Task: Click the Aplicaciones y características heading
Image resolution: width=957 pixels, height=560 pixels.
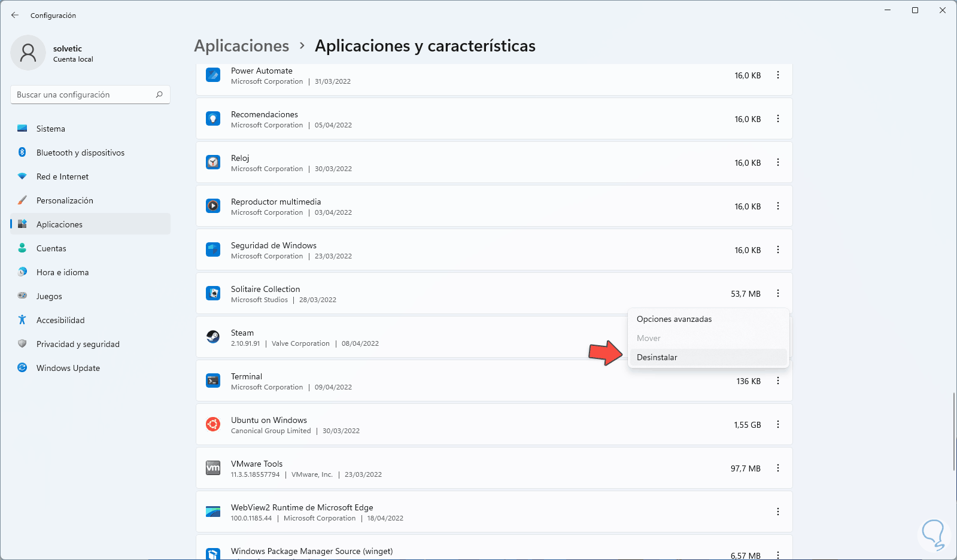Action: tap(425, 46)
